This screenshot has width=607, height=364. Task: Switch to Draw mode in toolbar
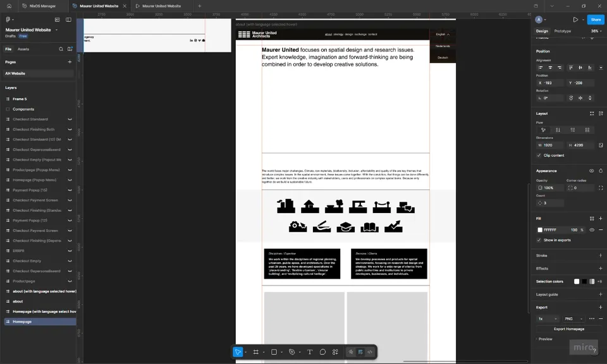point(351,352)
